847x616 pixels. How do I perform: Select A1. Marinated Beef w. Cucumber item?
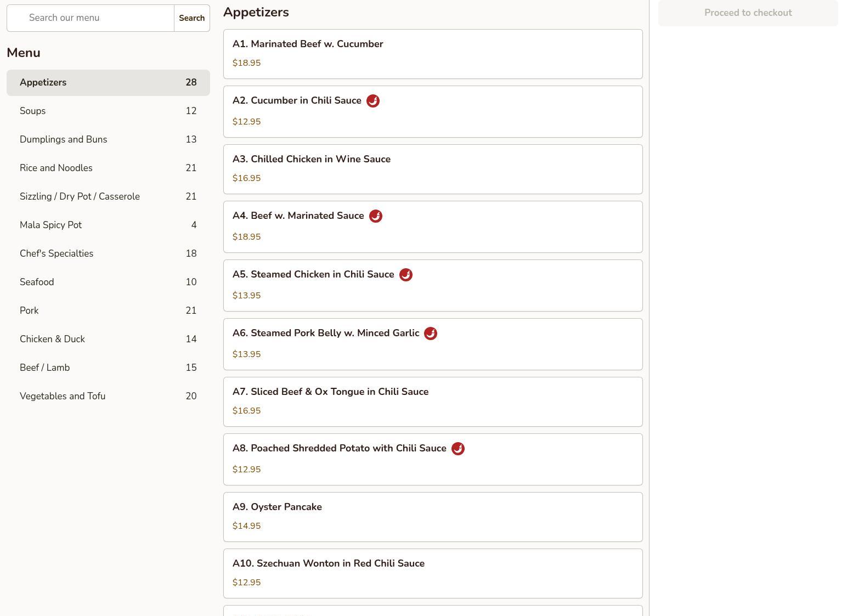(432, 54)
